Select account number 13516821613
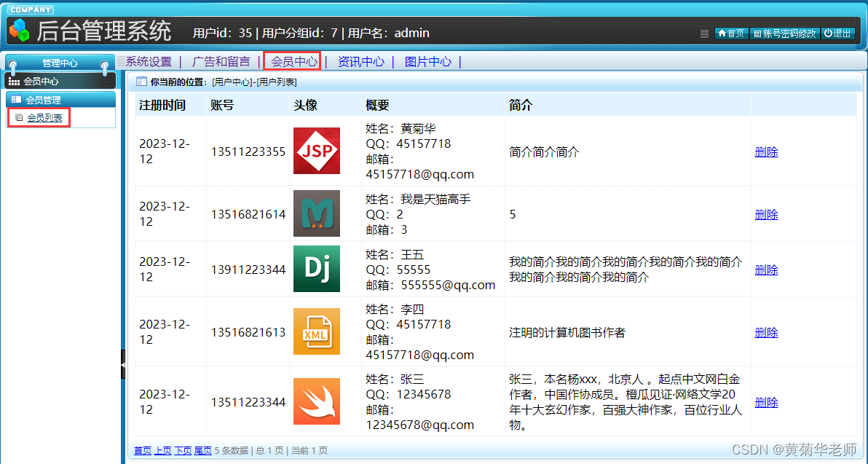868x464 pixels. point(248,332)
